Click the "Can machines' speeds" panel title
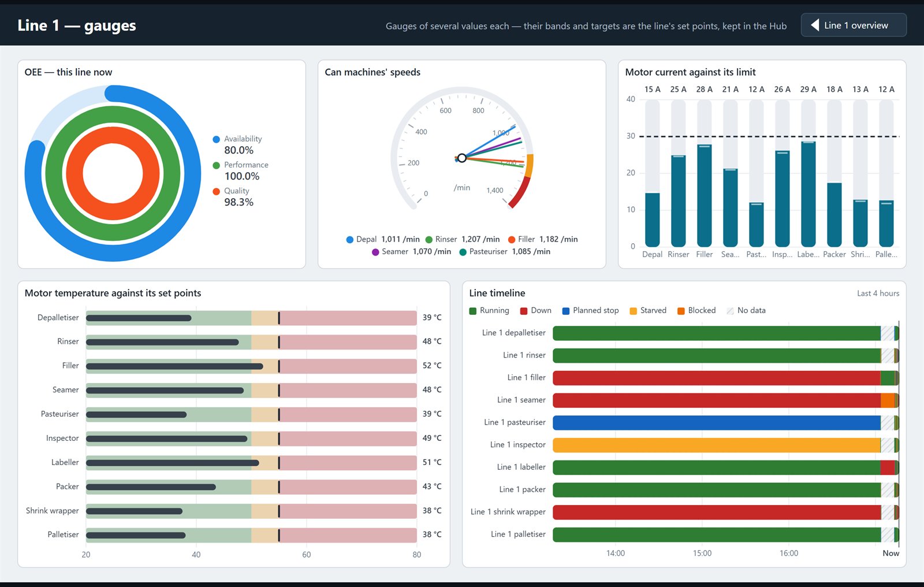 pos(372,72)
